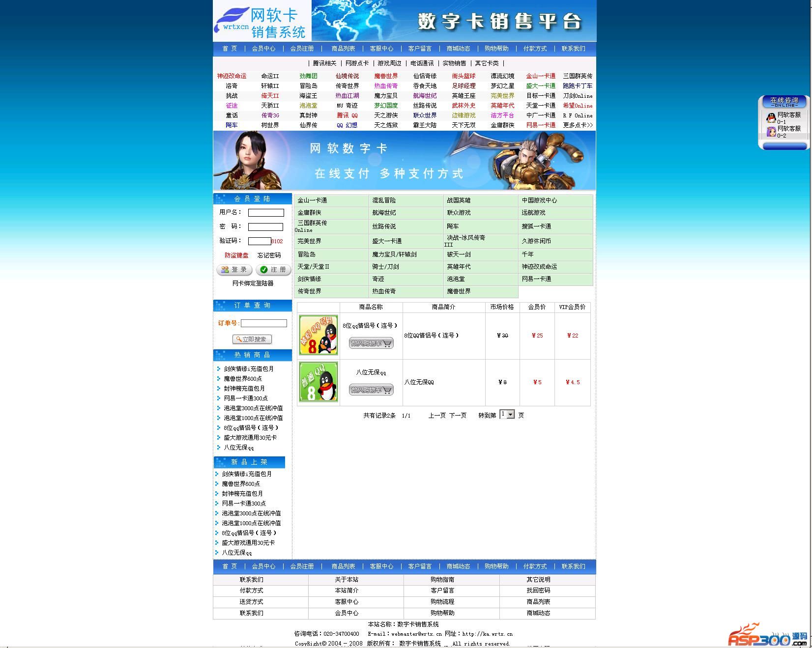Click the 更多点卡>> link
The width and height of the screenshot is (812, 648).
click(578, 125)
